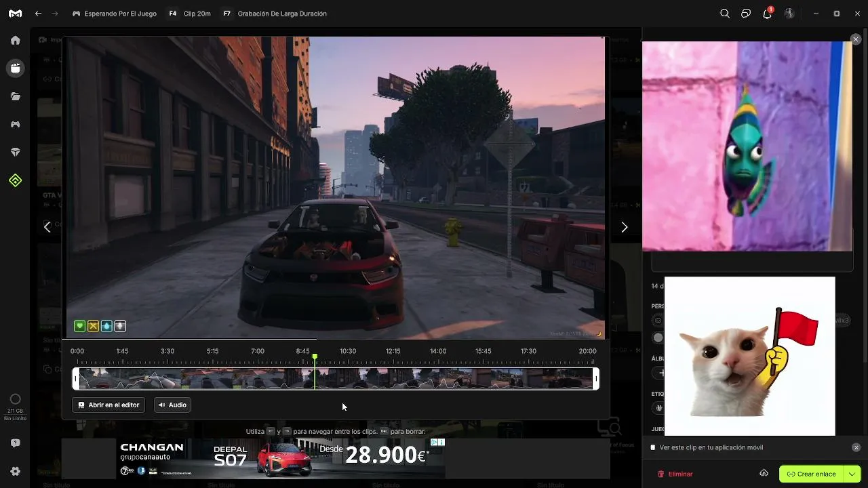Close the clip details panel

point(856,40)
